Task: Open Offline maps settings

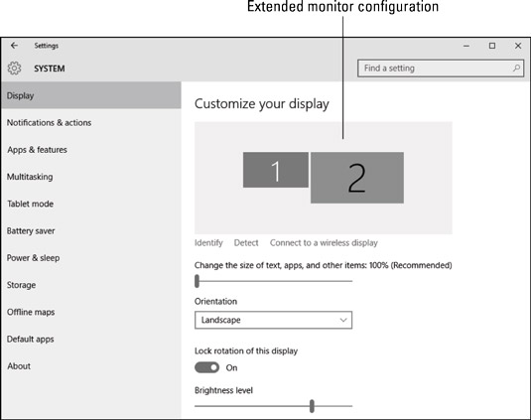Action: (90, 313)
